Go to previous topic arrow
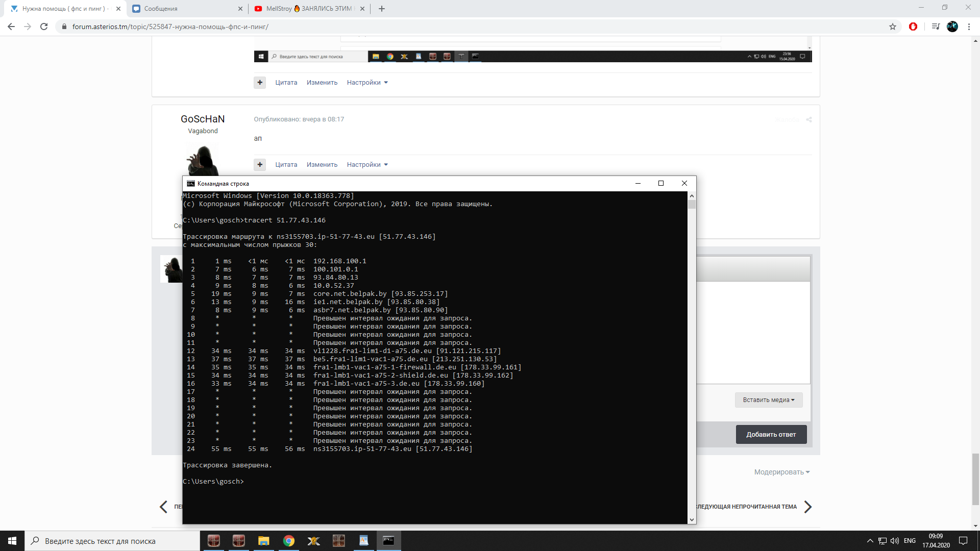This screenshot has width=980, height=551. (163, 507)
